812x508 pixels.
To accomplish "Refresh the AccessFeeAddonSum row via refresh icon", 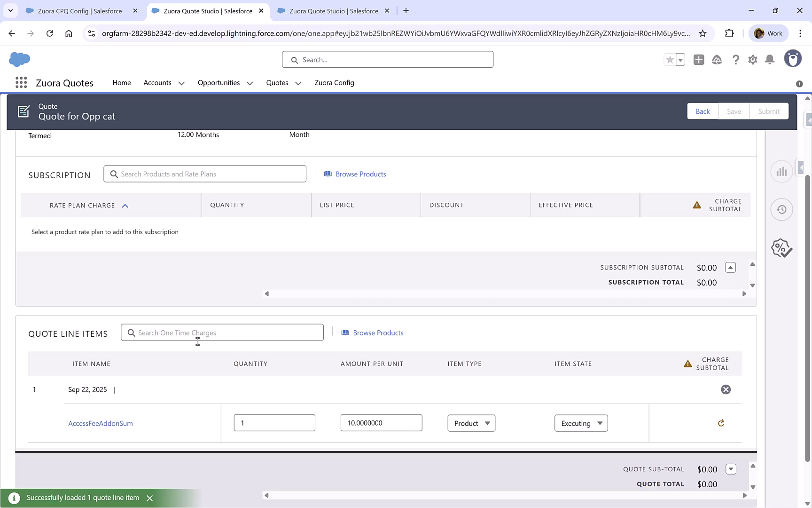I will 721,423.
